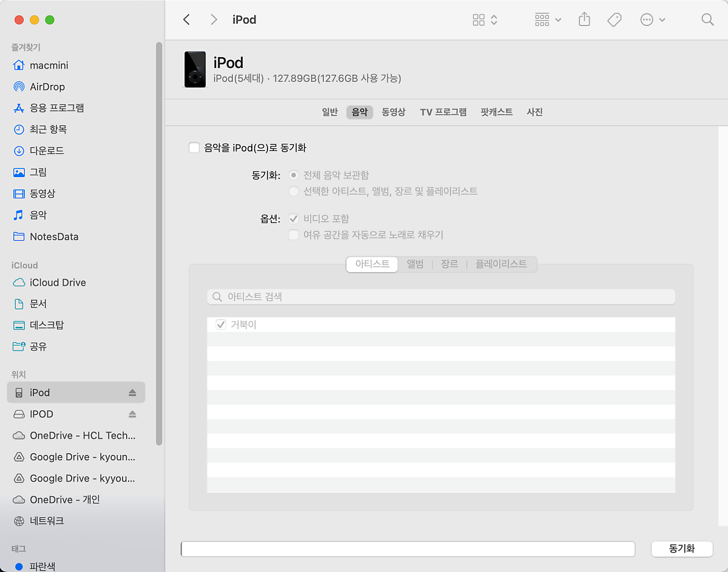Click the 동기화 button
Viewport: 728px width, 572px height.
[x=682, y=549]
